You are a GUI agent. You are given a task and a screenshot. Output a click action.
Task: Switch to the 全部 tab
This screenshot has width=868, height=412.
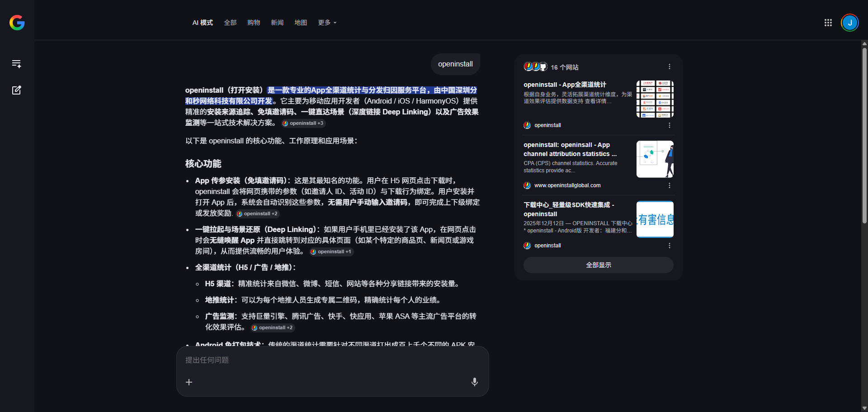pos(230,23)
